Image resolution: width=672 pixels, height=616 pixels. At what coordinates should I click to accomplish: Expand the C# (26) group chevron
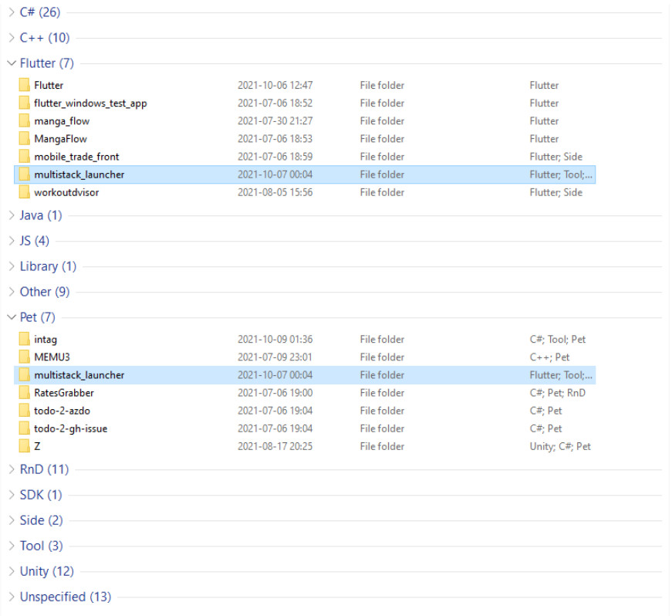[x=12, y=12]
